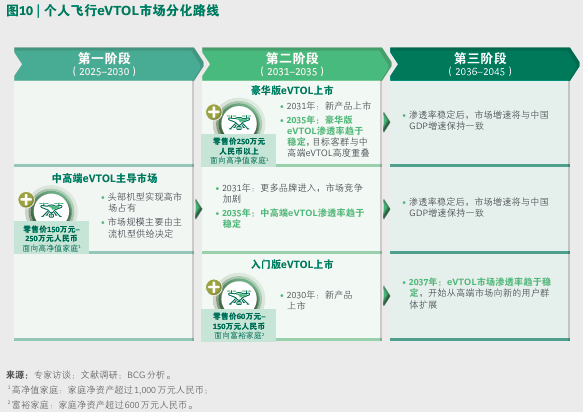583x412 pixels.
Task: Click the 2037年 eVTOL市场渗透率 highlighted text
Action: (480, 287)
